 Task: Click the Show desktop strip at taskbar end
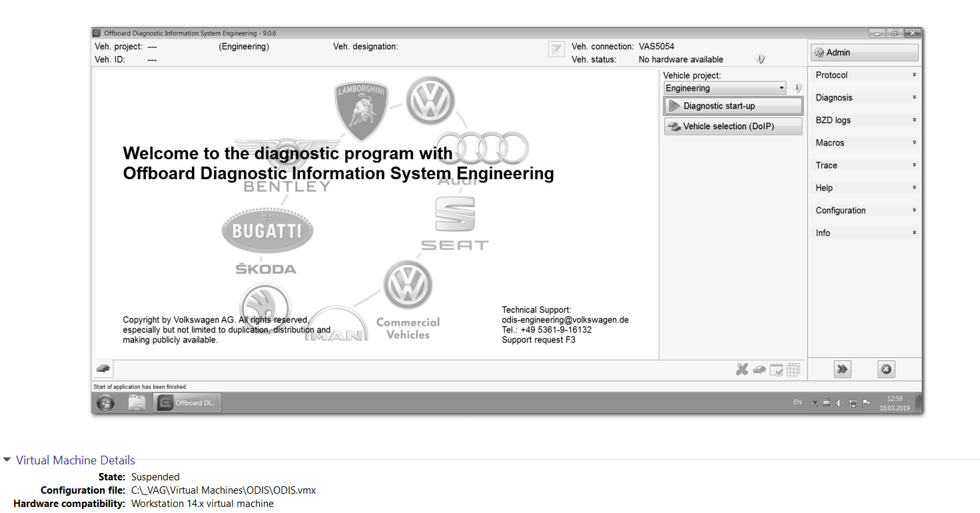click(x=918, y=402)
